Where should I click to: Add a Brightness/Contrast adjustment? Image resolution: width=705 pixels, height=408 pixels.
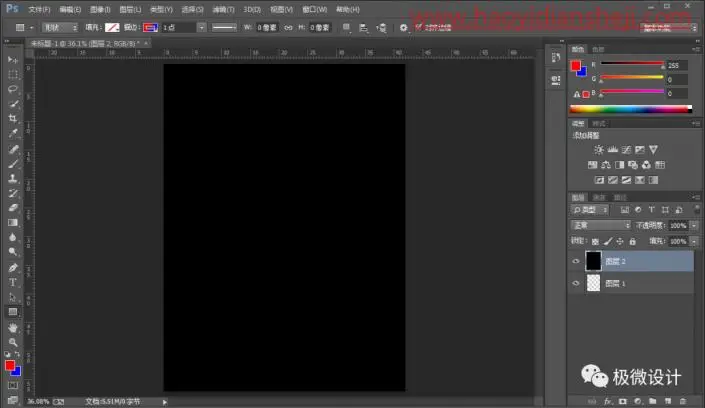point(598,150)
